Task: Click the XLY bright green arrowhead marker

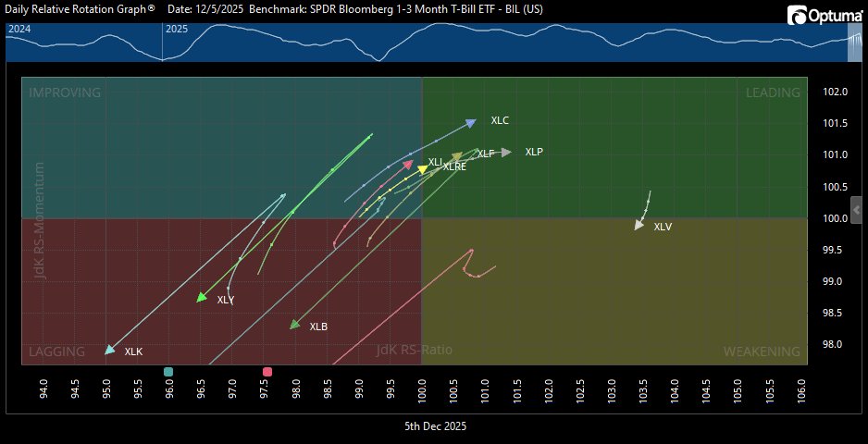Action: coord(202,297)
